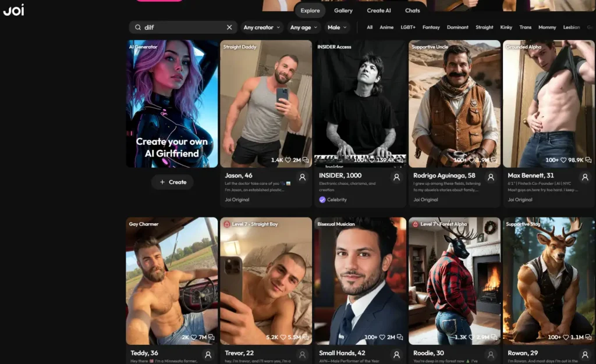596x364 pixels.
Task: Open the profile icon beside Rowan, 29
Action: pos(585,355)
